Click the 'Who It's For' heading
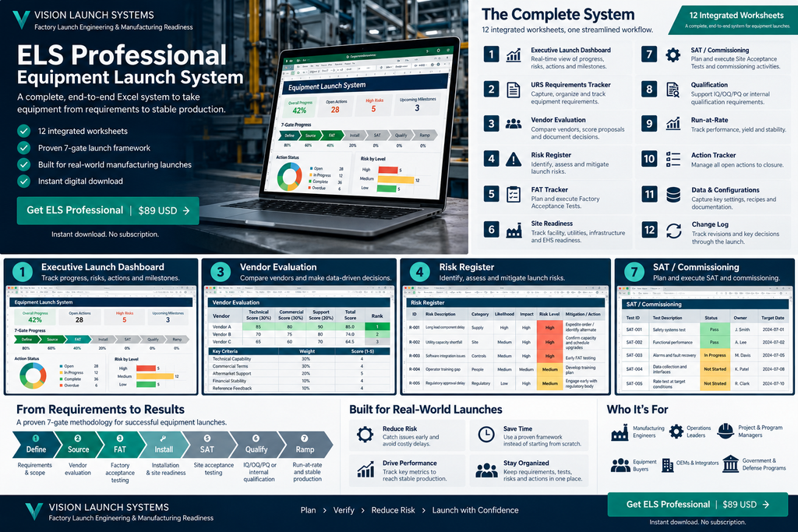 (637, 410)
